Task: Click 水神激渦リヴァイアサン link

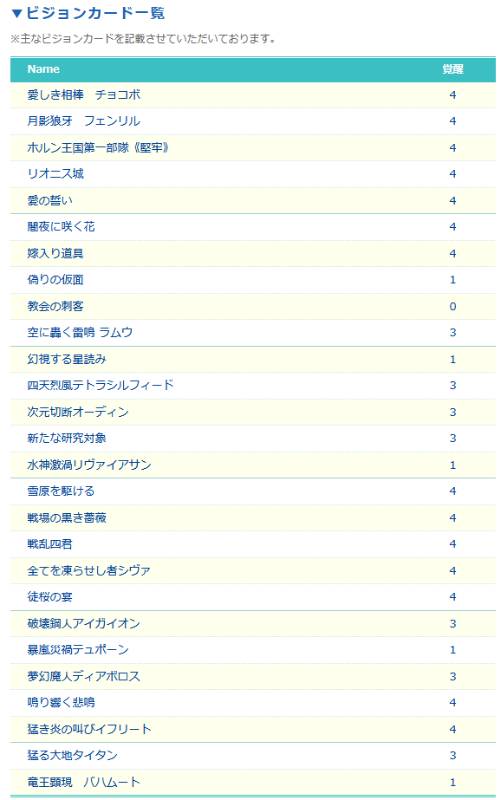Action: click(x=89, y=465)
